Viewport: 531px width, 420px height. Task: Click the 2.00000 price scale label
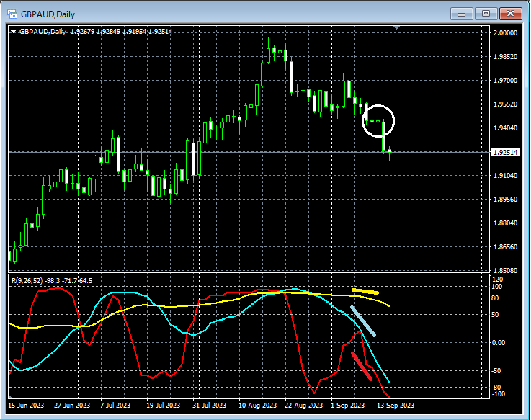click(x=505, y=33)
